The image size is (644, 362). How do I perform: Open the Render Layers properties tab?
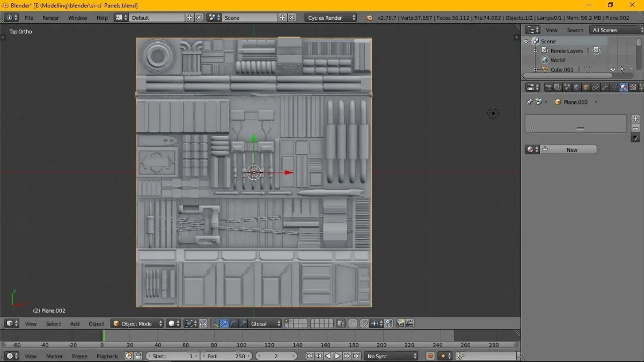(x=558, y=87)
